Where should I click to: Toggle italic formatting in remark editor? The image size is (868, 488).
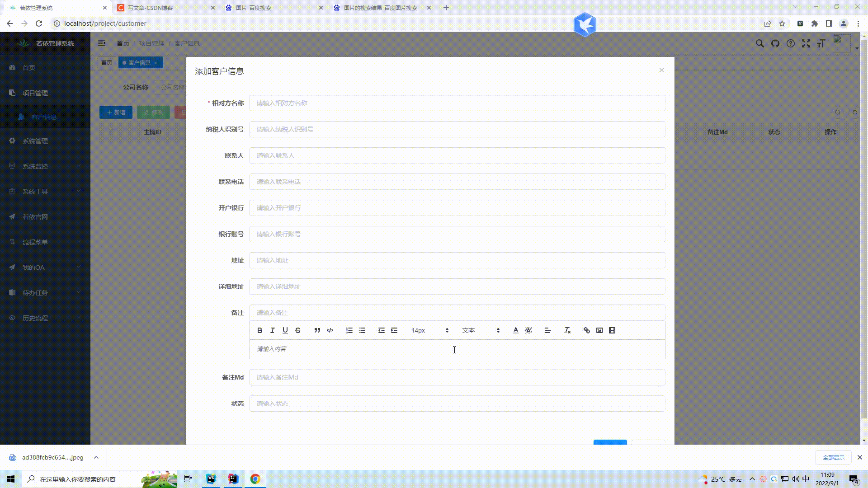(x=272, y=330)
